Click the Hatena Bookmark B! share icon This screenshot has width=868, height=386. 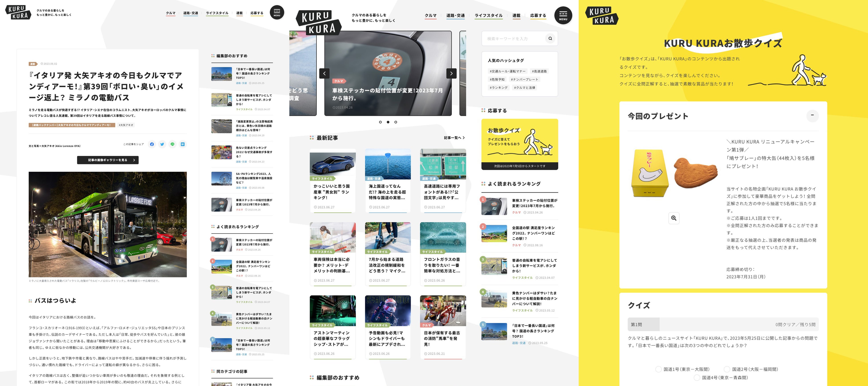tap(182, 144)
